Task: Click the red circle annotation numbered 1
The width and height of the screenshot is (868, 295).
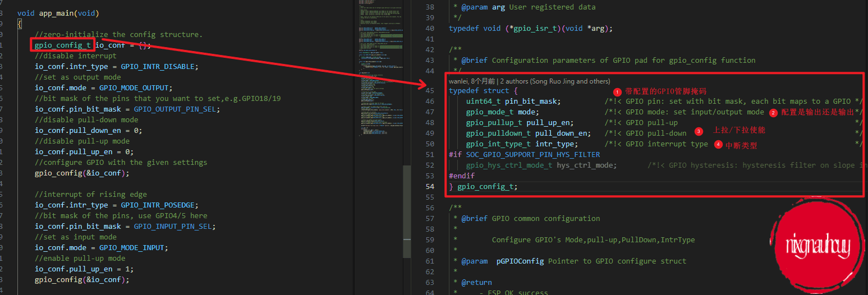Action: (617, 91)
